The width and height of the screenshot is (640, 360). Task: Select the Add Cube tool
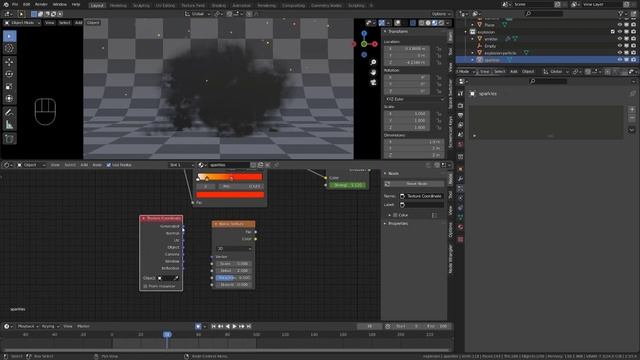tap(9, 139)
